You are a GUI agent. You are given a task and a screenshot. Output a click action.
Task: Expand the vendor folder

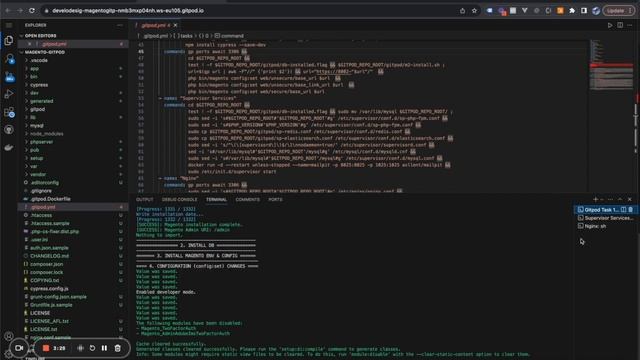38,175
